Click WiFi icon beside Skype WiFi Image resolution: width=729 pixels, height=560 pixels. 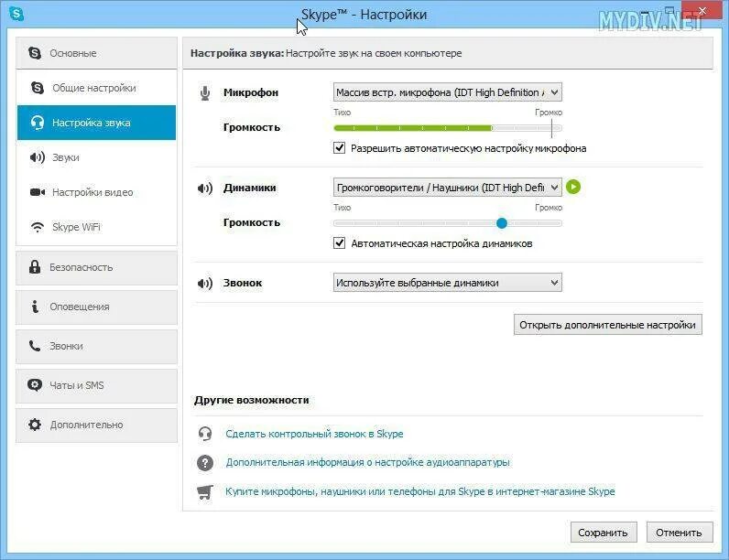38,227
